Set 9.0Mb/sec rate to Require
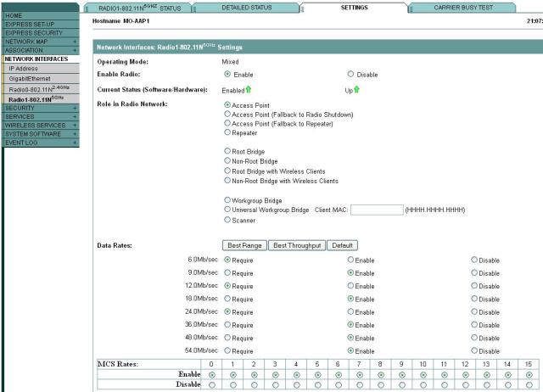 (x=227, y=273)
